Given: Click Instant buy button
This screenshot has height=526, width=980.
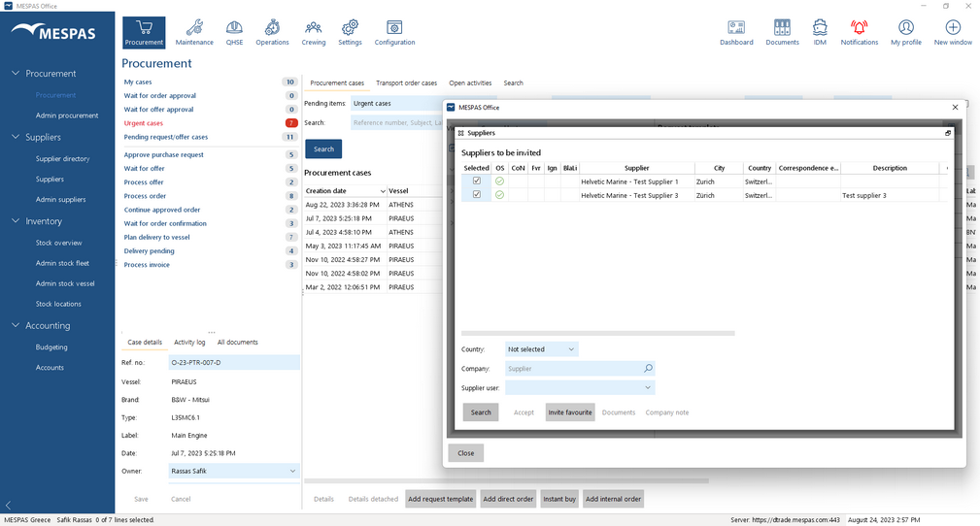Looking at the screenshot, I should point(559,499).
